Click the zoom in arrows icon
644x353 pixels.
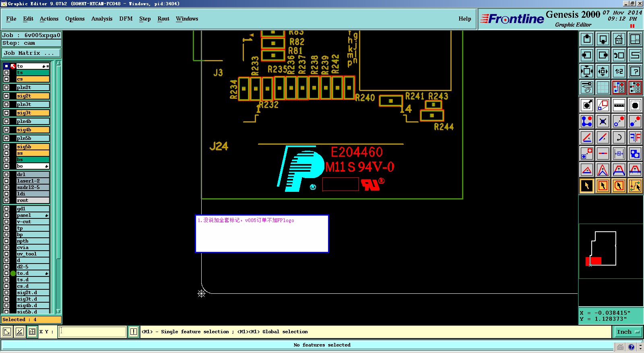click(x=587, y=71)
